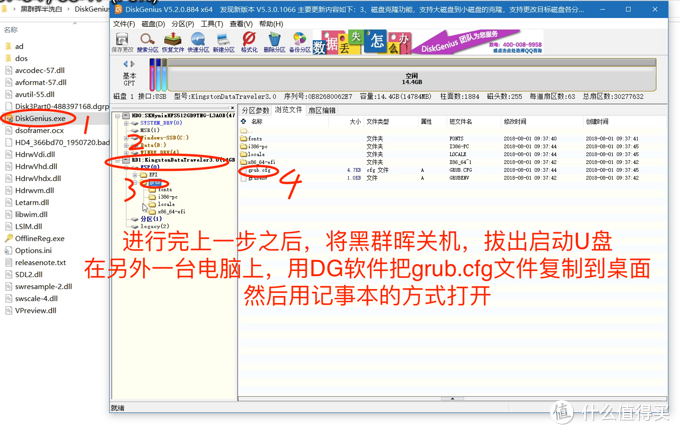Switch to the 分区参数 tab
Viewport: 680px width, 435px height.
click(255, 111)
